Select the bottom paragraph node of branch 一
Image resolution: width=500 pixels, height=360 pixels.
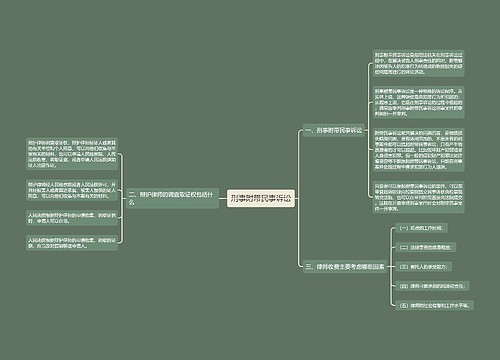[418, 197]
